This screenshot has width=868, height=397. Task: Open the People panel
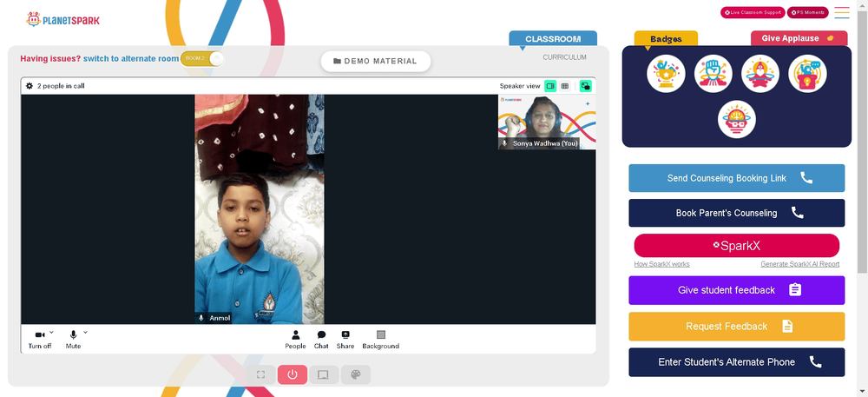point(295,340)
